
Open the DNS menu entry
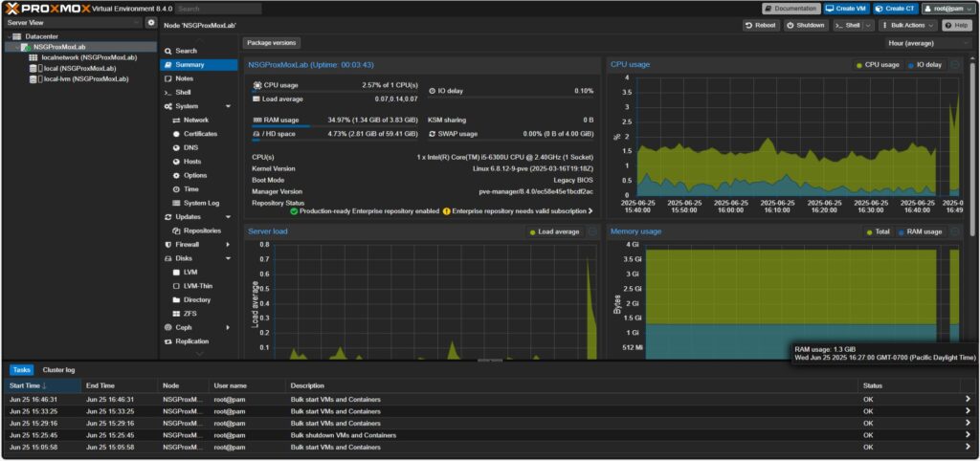(198, 148)
